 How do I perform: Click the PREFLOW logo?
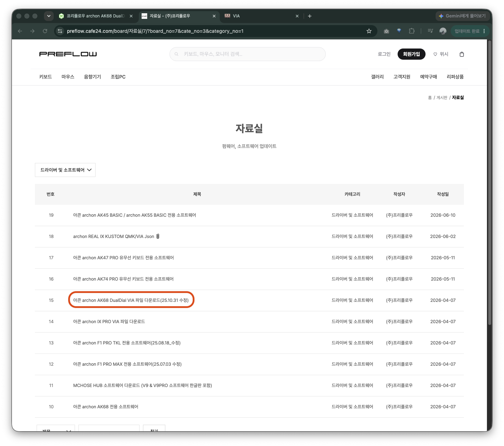(x=68, y=54)
